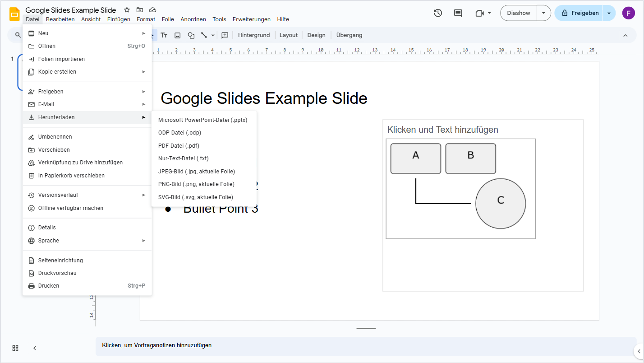Image resolution: width=644 pixels, height=363 pixels.
Task: Expand the Diashow dropdown arrow
Action: click(x=543, y=13)
